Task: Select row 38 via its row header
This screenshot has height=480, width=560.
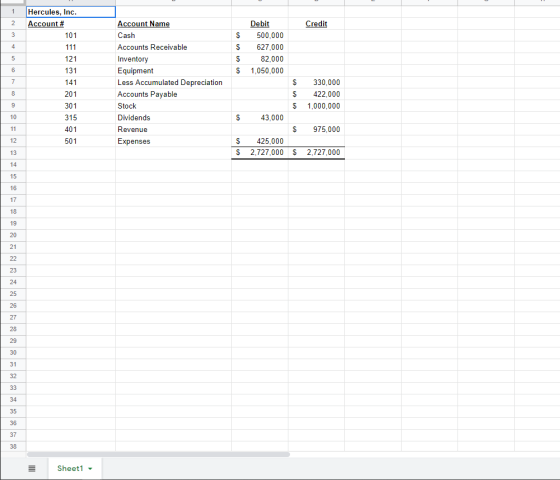Action: click(x=13, y=446)
